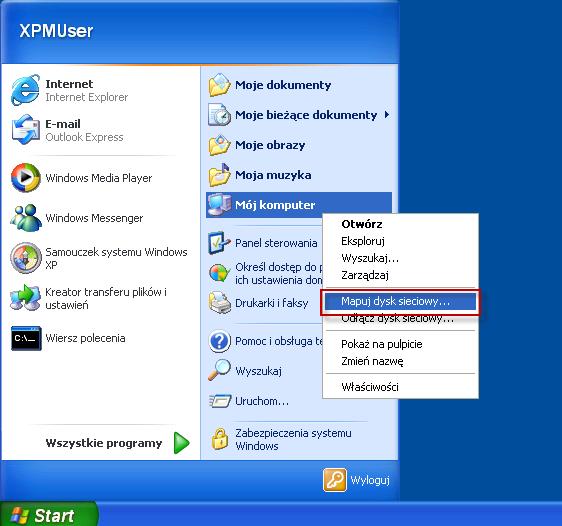Click the Pomoc i obsługa question-mark icon
Image resolution: width=562 pixels, height=526 pixels.
coord(219,341)
